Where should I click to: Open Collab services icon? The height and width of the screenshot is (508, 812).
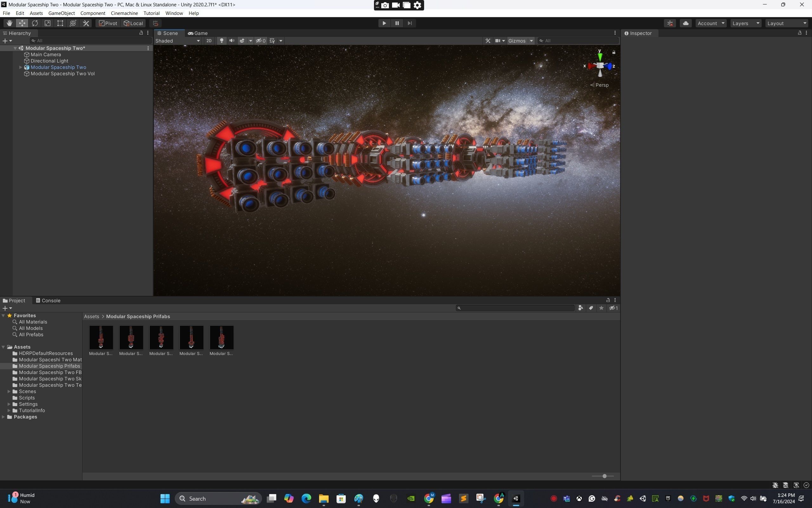pyautogui.click(x=670, y=23)
